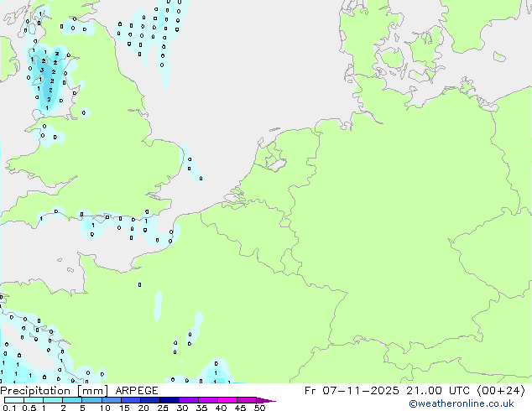
Task: Click the ARPEGE model name label
Action: point(137,391)
